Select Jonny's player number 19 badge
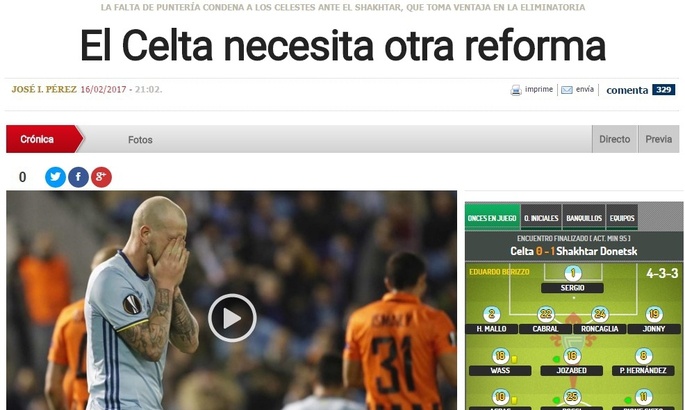This screenshot has width=685, height=410. point(654,314)
